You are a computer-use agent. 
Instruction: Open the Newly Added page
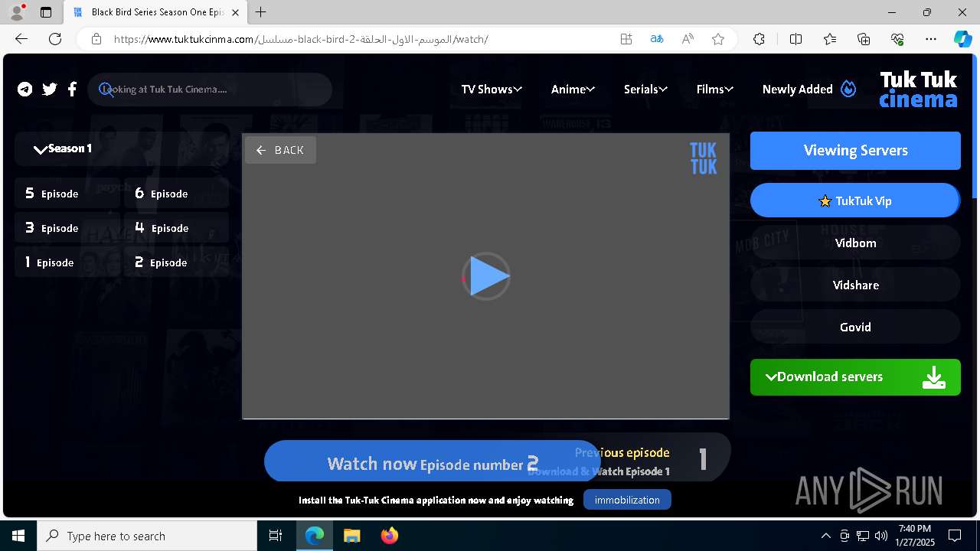pos(809,90)
